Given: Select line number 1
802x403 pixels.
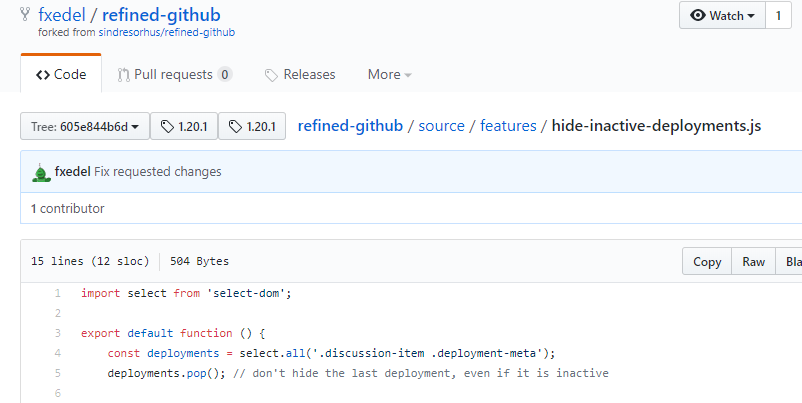Looking at the screenshot, I should tap(57, 294).
